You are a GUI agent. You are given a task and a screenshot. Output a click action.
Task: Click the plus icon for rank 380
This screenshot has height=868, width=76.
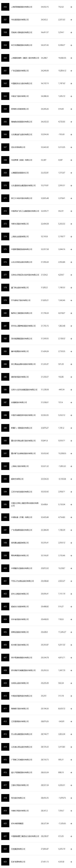click(71, 313)
